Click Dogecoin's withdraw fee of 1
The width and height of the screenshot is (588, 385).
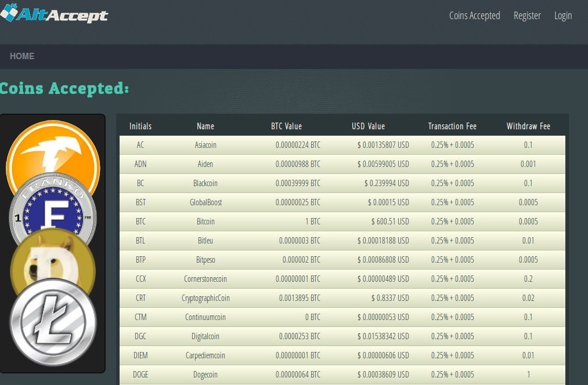click(x=528, y=374)
